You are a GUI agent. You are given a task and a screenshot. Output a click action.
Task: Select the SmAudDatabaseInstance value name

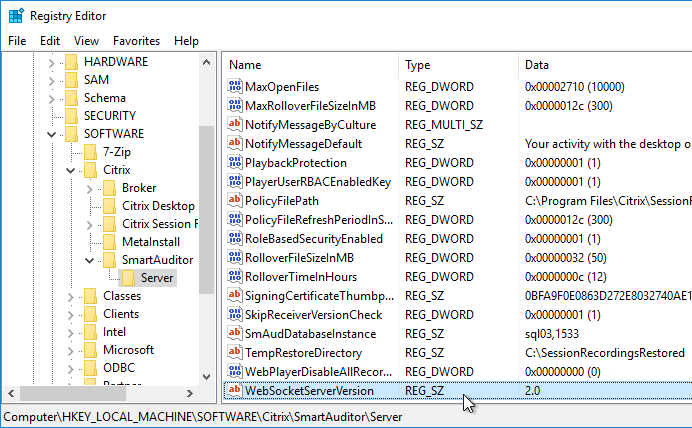click(311, 334)
